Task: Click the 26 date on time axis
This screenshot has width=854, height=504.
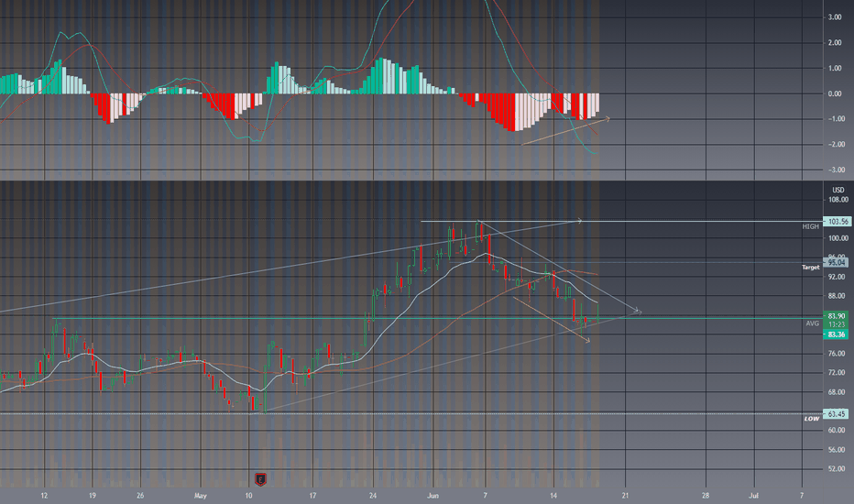Action: click(x=140, y=496)
